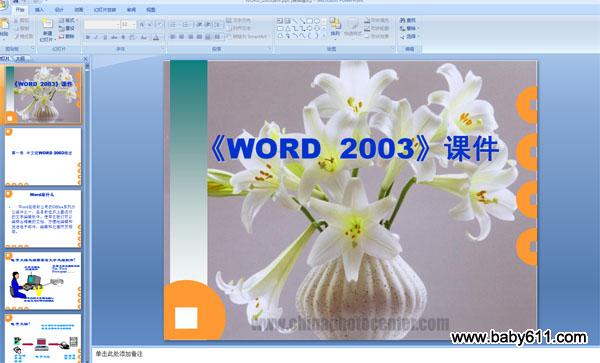The width and height of the screenshot is (600, 363).
Task: Open Shape Fill (形状填充) color options
Action: pos(377,20)
